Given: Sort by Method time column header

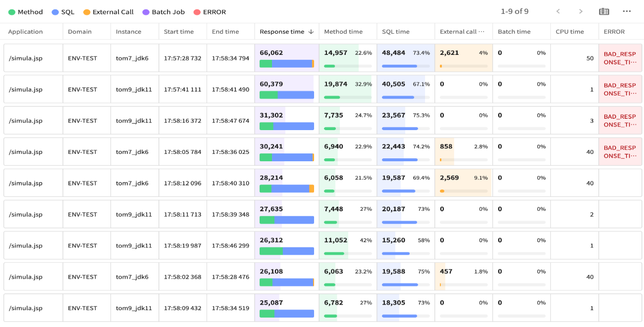Looking at the screenshot, I should pyautogui.click(x=343, y=32).
